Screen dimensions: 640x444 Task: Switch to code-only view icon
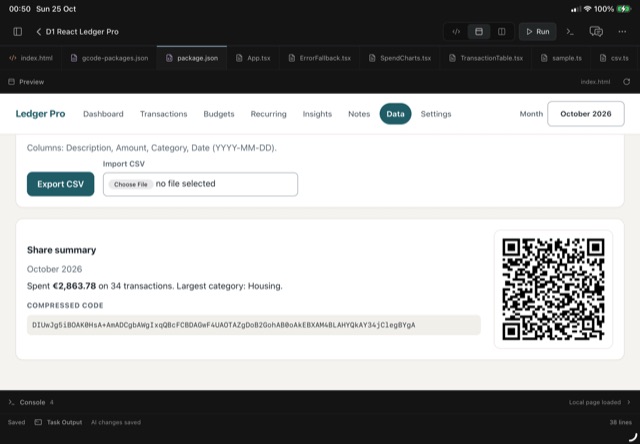pos(456,32)
